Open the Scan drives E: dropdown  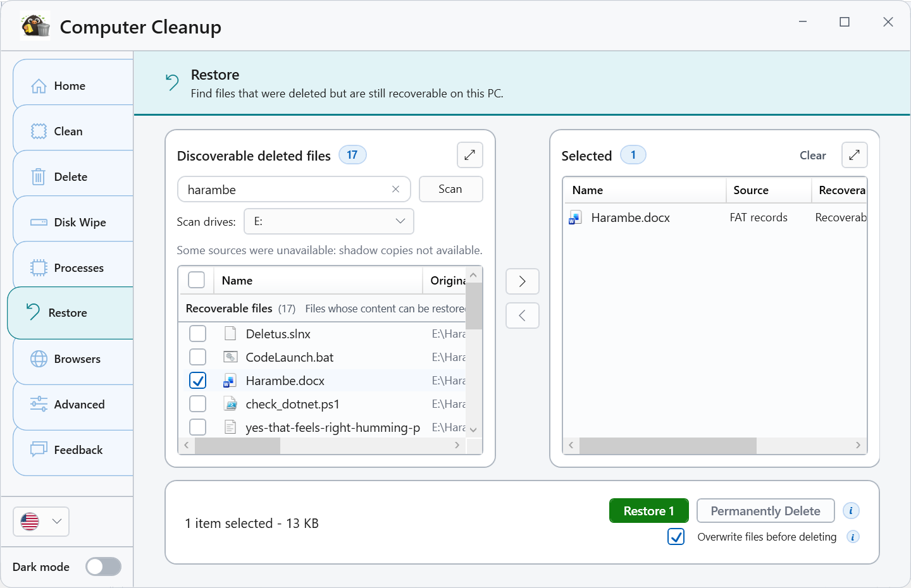(x=329, y=221)
